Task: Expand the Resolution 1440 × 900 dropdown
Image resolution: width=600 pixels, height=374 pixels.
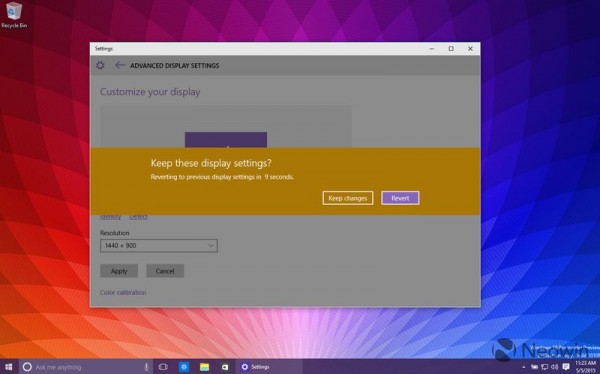Action: tap(159, 246)
